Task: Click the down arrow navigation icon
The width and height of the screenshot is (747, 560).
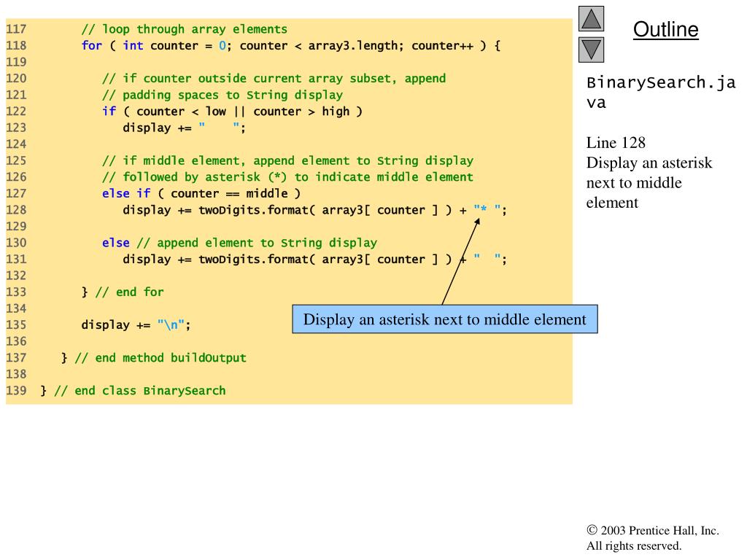Action: pos(591,50)
